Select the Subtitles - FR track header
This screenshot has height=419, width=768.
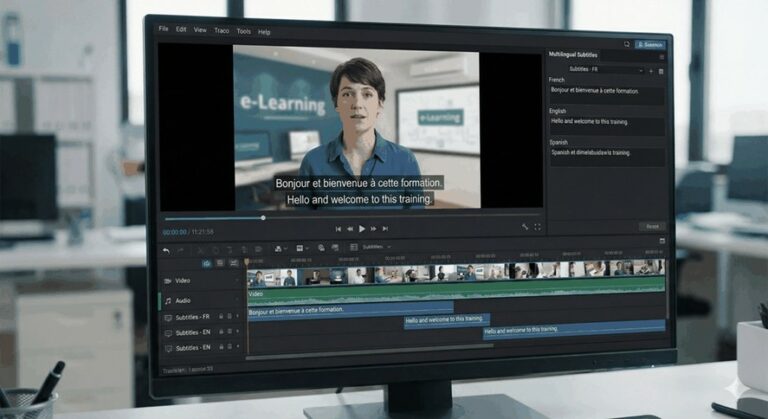click(x=202, y=317)
